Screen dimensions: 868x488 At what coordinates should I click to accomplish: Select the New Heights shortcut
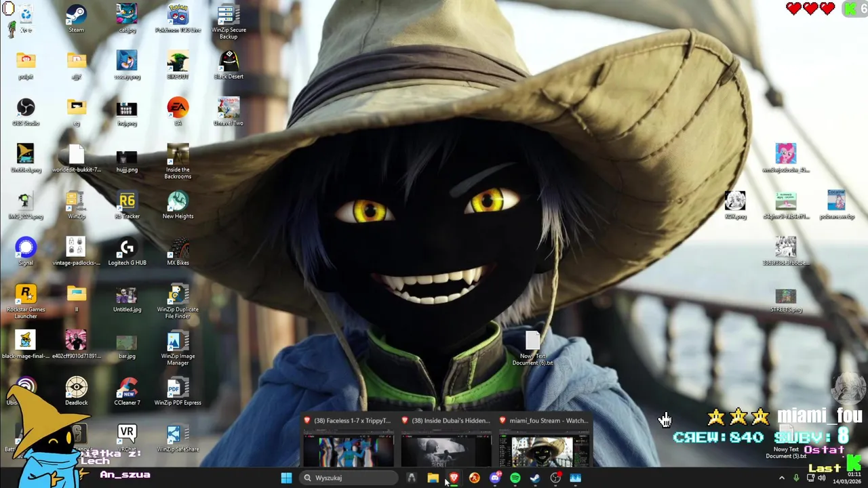[178, 205]
